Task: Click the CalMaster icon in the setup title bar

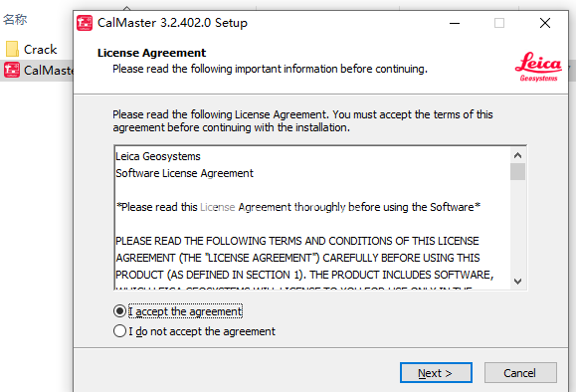Action: [85, 23]
